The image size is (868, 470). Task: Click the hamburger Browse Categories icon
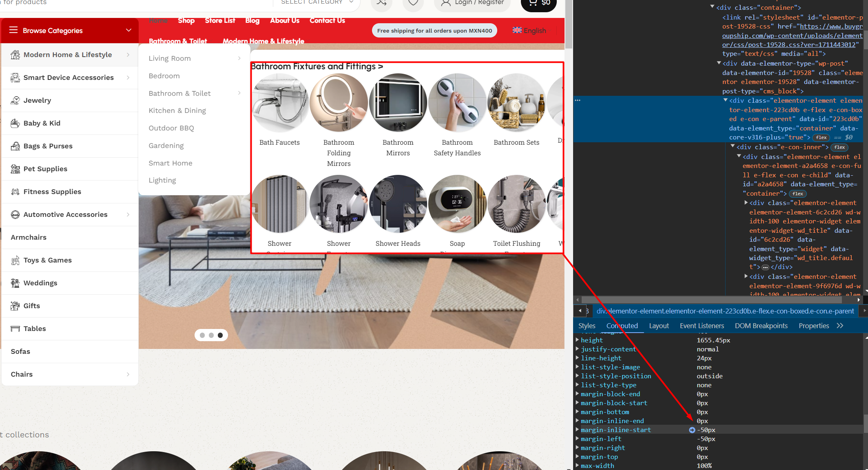tap(13, 30)
